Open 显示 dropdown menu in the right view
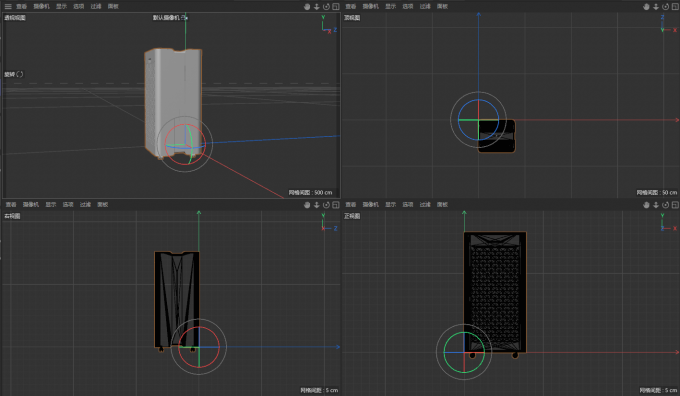 [51, 205]
